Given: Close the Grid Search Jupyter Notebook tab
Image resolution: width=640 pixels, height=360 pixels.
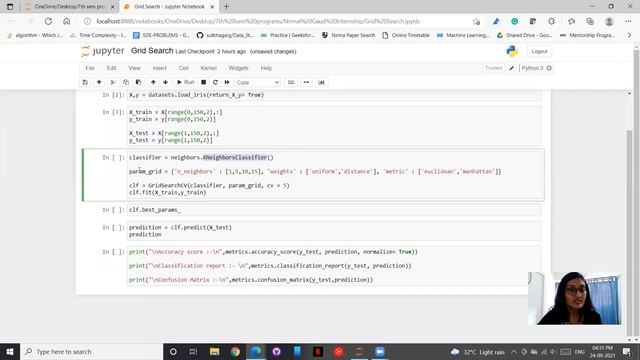Looking at the screenshot, I should (212, 7).
